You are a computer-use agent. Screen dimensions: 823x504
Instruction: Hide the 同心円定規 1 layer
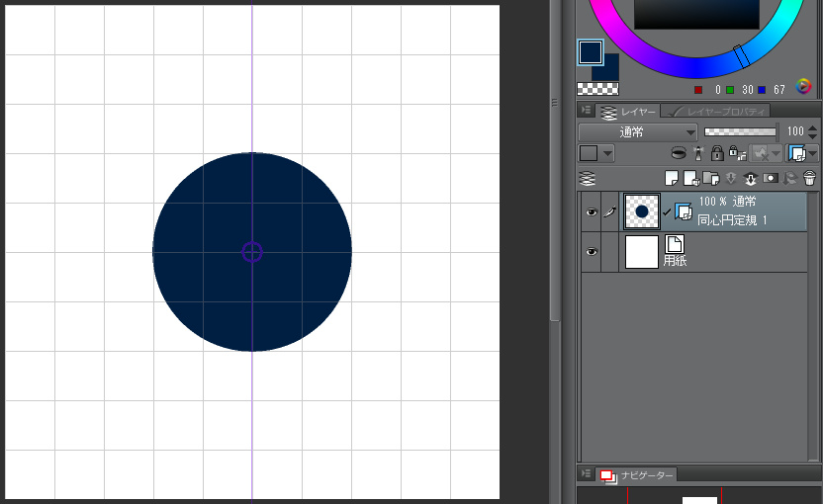[592, 212]
